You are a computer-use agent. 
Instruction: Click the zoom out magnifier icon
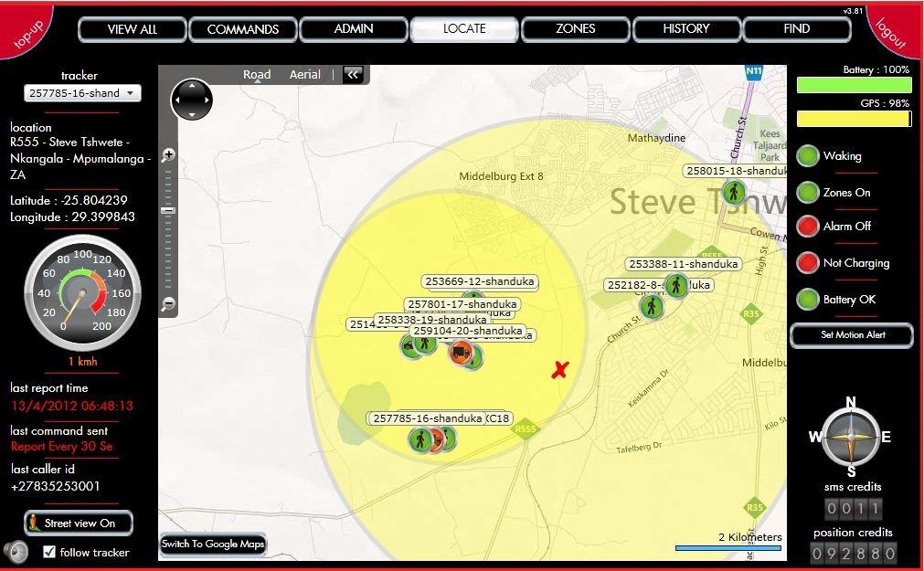tap(168, 304)
